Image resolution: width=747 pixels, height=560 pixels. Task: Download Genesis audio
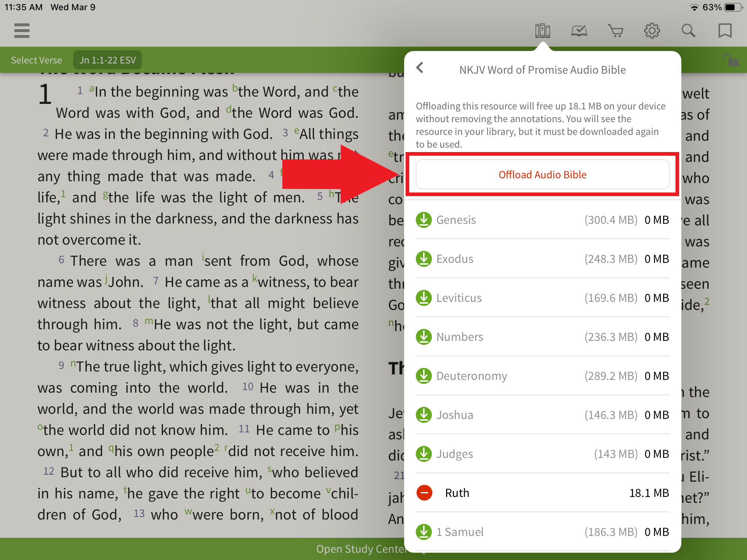point(424,220)
